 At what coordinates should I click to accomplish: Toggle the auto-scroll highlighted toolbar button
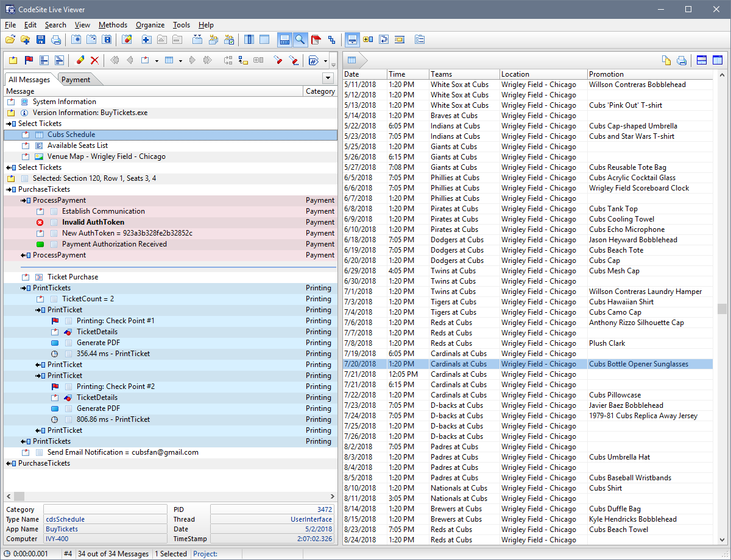point(352,39)
